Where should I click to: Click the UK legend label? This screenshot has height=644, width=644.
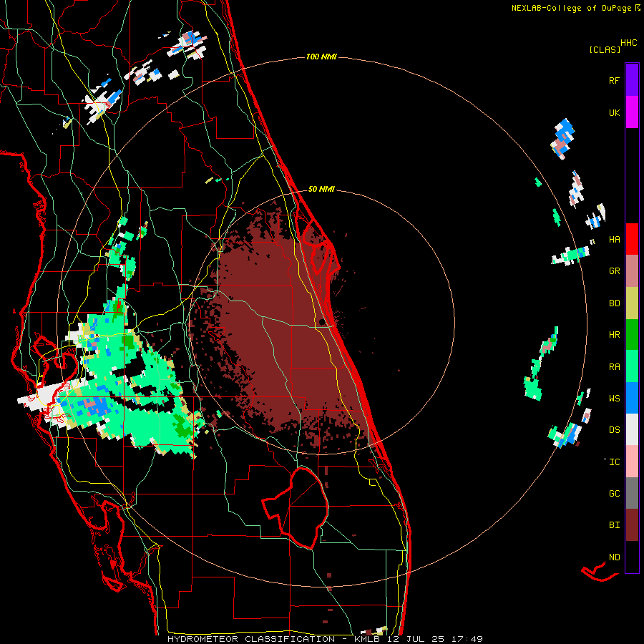pyautogui.click(x=614, y=113)
